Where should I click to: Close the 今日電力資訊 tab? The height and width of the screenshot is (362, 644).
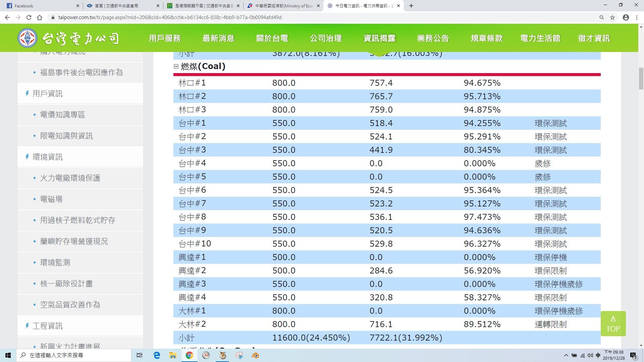coord(399,6)
